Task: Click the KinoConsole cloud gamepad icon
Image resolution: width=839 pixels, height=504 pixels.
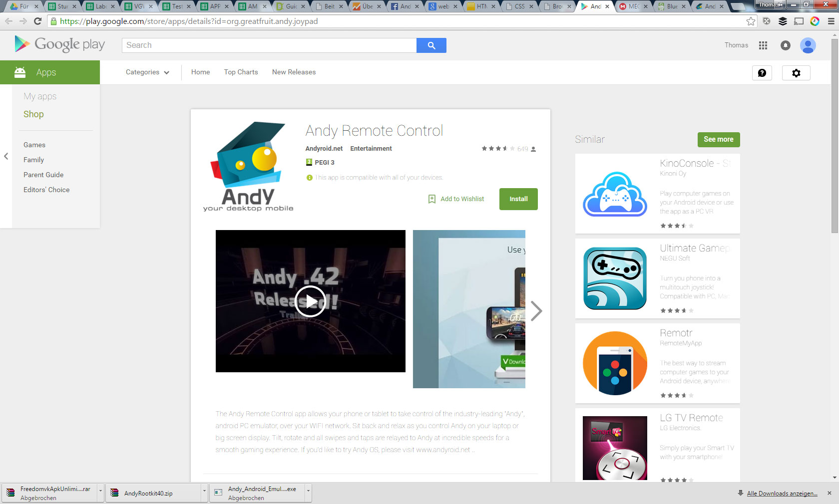Action: (615, 194)
